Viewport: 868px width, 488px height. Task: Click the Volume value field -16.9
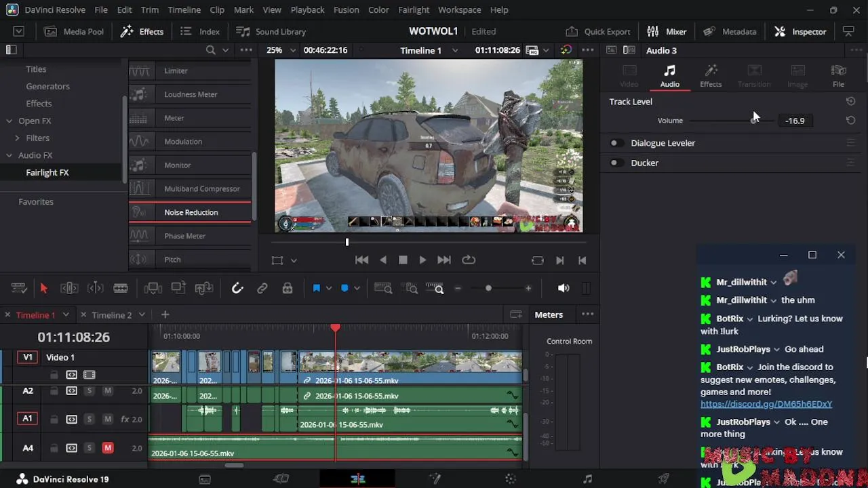tap(795, 121)
